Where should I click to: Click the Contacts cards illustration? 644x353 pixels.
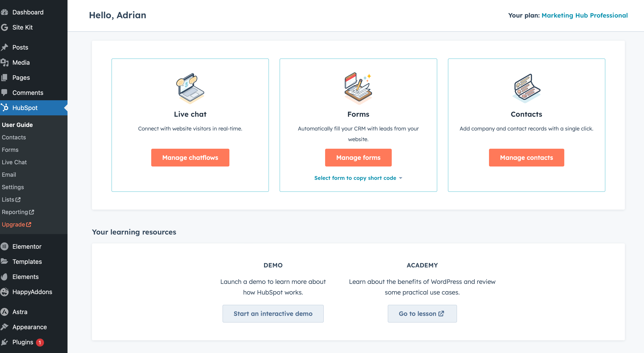[x=526, y=88]
